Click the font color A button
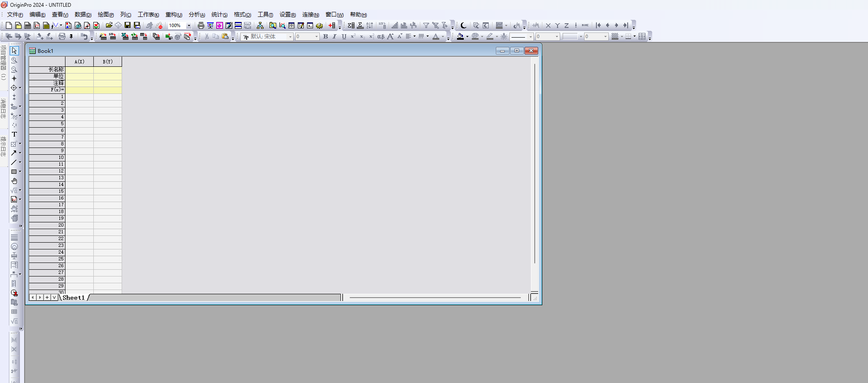 (436, 37)
